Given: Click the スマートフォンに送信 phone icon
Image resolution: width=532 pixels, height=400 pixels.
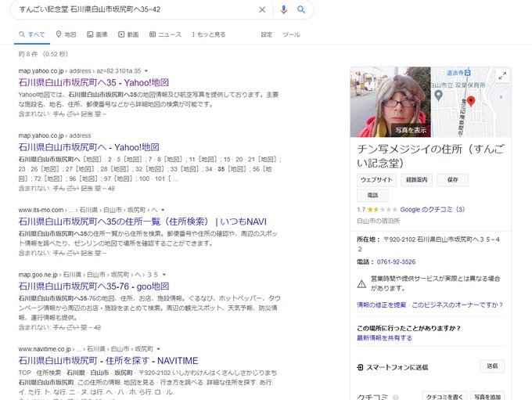Looking at the screenshot, I should 361,367.
